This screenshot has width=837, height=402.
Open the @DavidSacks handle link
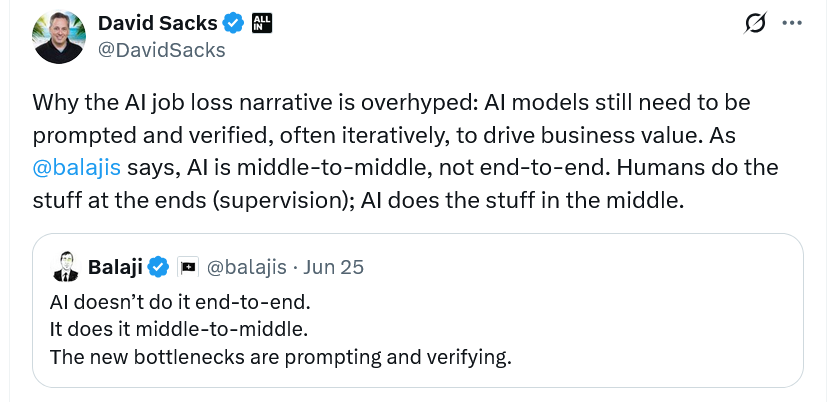(162, 49)
